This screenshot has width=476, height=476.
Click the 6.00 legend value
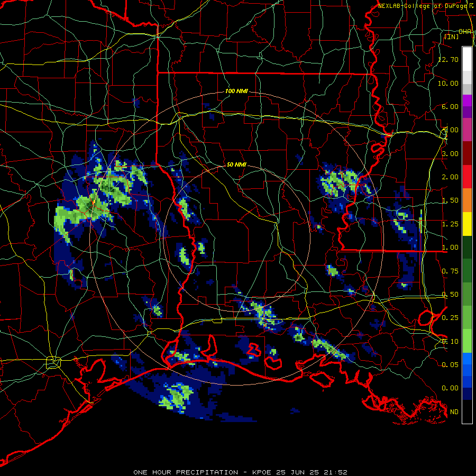click(450, 106)
